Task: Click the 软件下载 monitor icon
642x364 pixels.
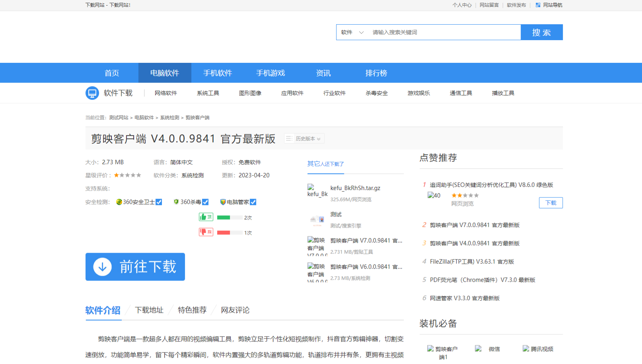Action: click(x=92, y=93)
